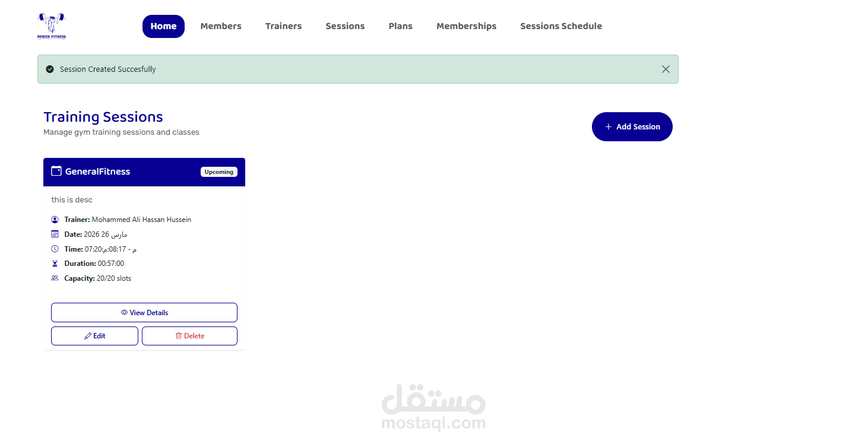Delete the GeneralFitness session
Screen dimensions: 868x441
pos(189,336)
